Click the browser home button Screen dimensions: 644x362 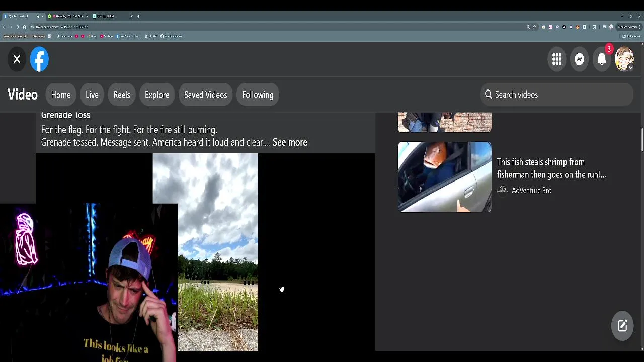point(24,27)
